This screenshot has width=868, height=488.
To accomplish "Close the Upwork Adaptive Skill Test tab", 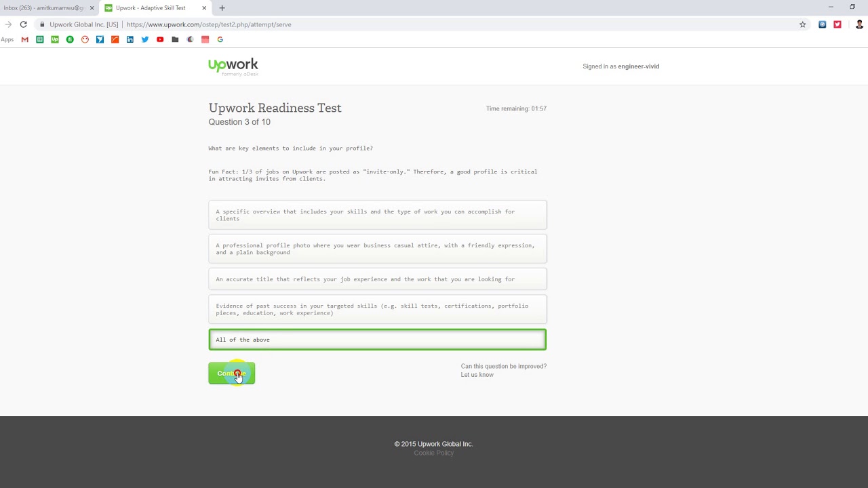I will coord(204,8).
